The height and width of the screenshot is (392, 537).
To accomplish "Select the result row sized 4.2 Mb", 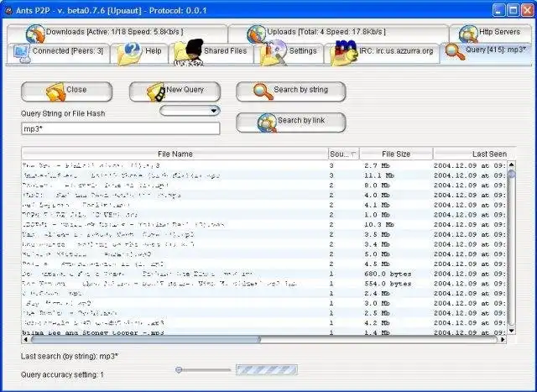I will (264, 323).
